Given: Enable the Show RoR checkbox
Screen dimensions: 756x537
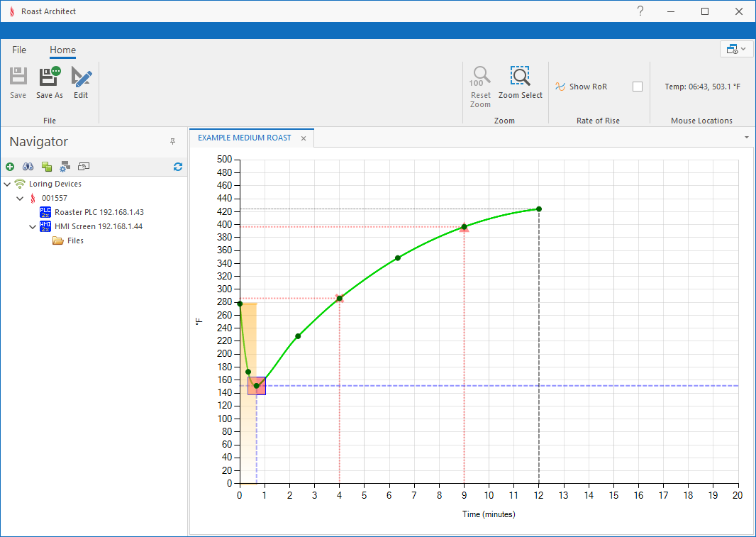Looking at the screenshot, I should click(638, 87).
